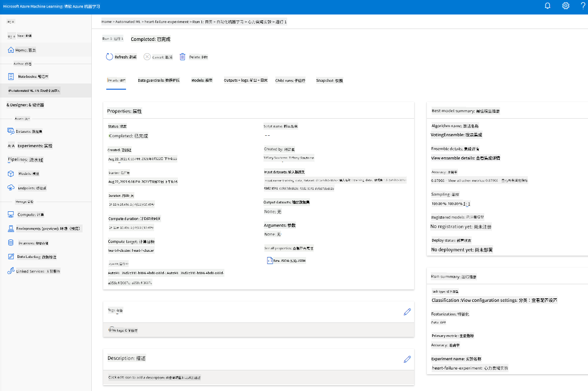Image resolution: width=588 pixels, height=391 pixels.
Task: Switch to the Data guardrails tab
Action: 159,80
